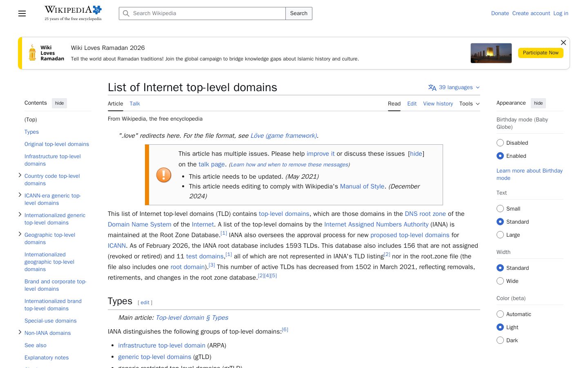The image size is (588, 368).
Task: Open proposed top-level domains link
Action: [x=410, y=235]
